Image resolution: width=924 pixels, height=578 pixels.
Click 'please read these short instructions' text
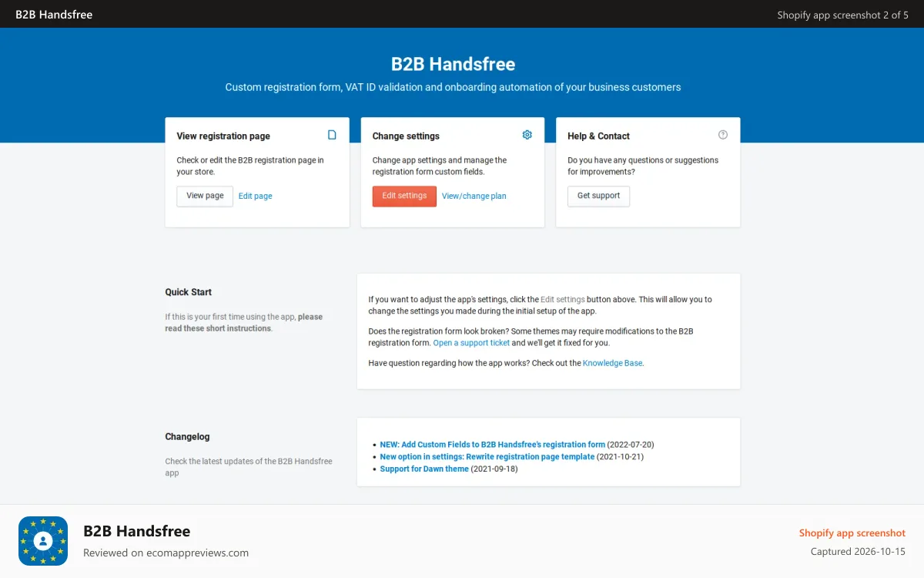tap(243, 322)
